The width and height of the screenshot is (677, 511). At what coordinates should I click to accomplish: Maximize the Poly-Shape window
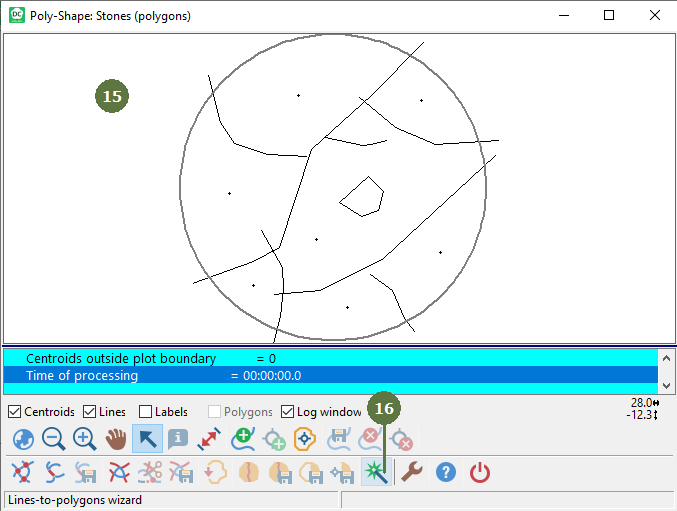pyautogui.click(x=609, y=16)
